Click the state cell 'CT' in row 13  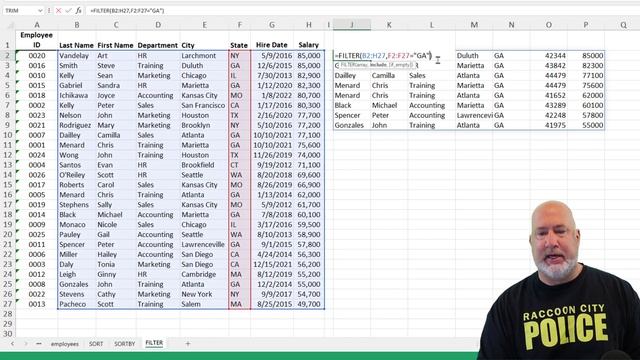coord(240,165)
